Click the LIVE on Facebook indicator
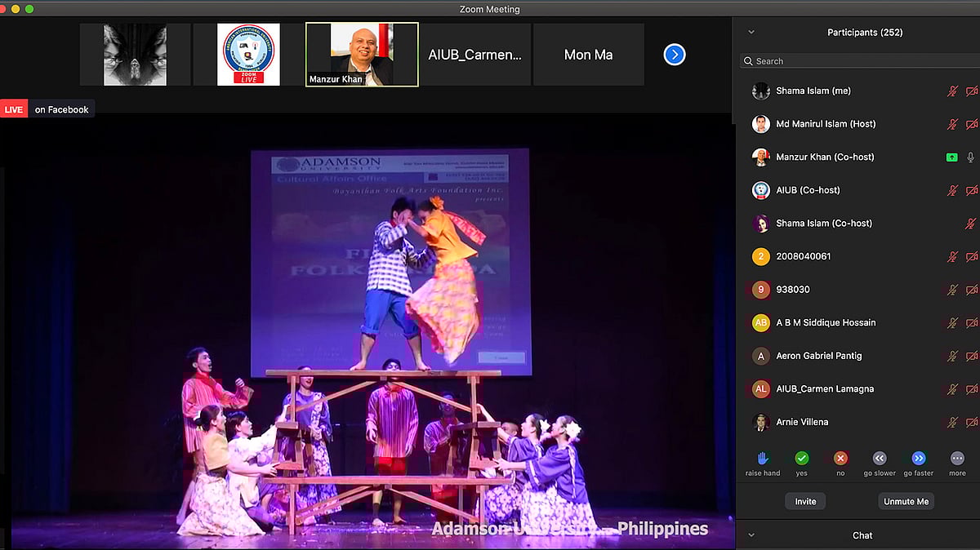 [x=48, y=109]
